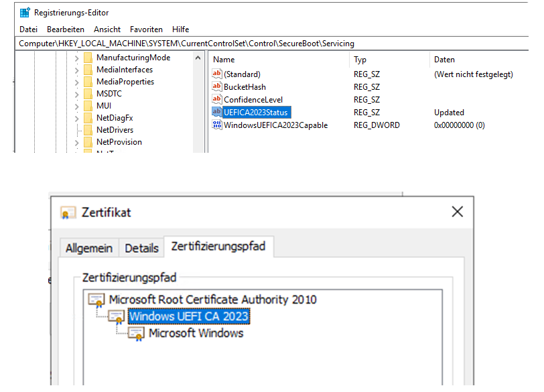Expand the MediaProperties key
Viewport: 544px width, 392px height.
coord(76,82)
